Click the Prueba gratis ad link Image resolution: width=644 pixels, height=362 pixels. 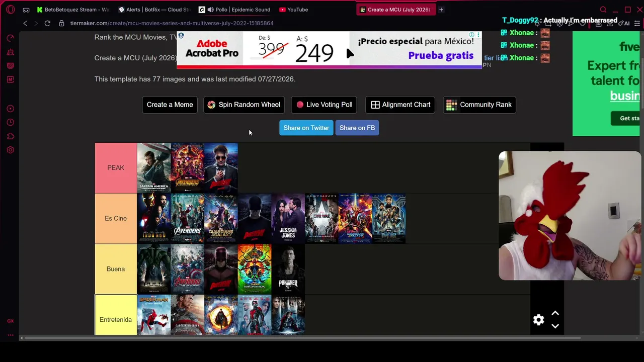[x=441, y=56]
